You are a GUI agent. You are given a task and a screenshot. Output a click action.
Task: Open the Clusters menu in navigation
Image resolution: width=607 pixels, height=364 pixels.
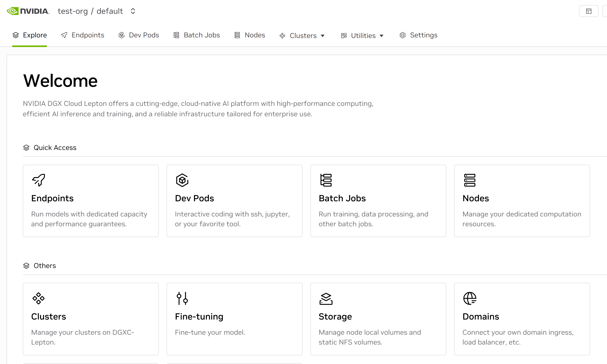(302, 36)
